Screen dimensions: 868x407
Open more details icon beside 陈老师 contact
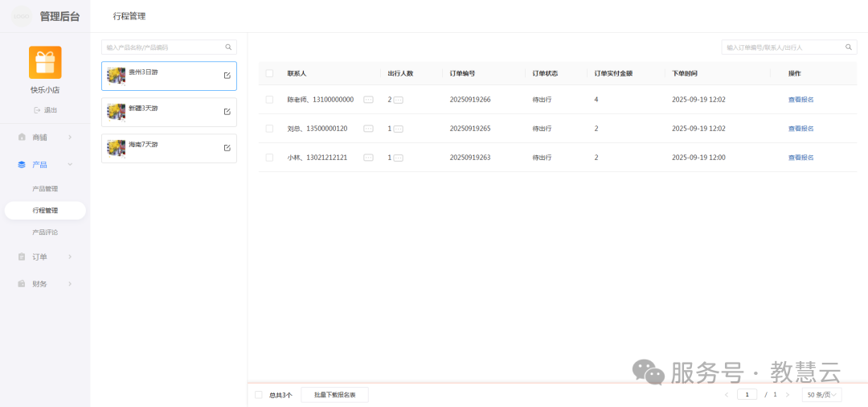click(368, 100)
